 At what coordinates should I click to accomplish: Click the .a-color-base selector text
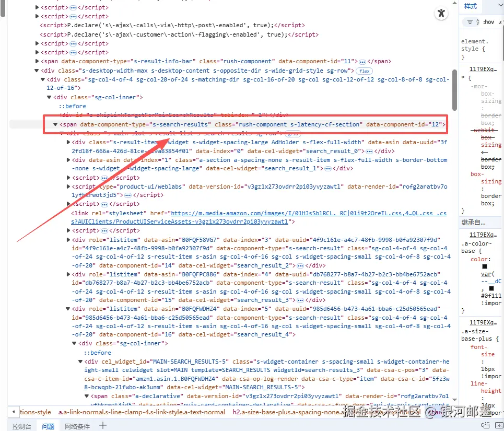coord(476,247)
